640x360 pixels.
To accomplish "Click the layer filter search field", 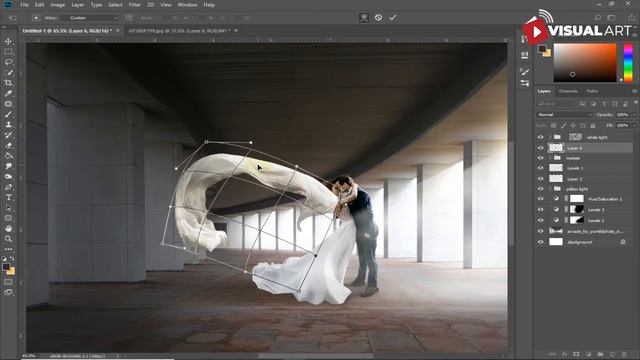I will [557, 104].
